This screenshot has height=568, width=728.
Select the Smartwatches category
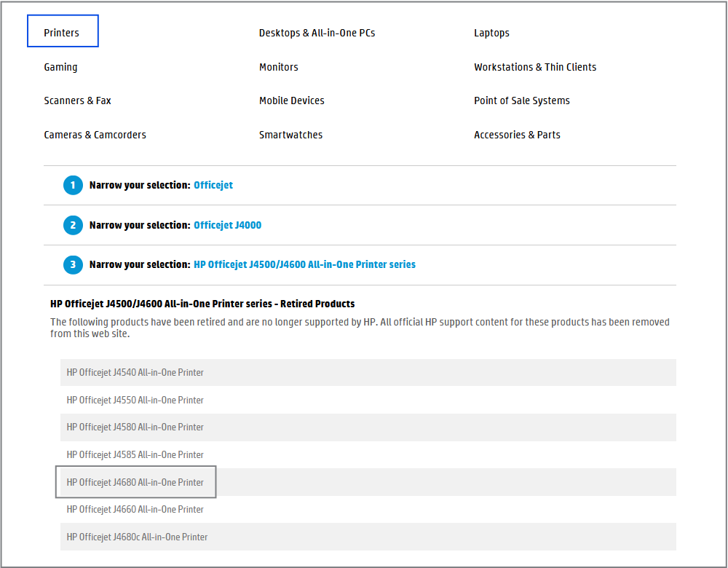click(290, 135)
